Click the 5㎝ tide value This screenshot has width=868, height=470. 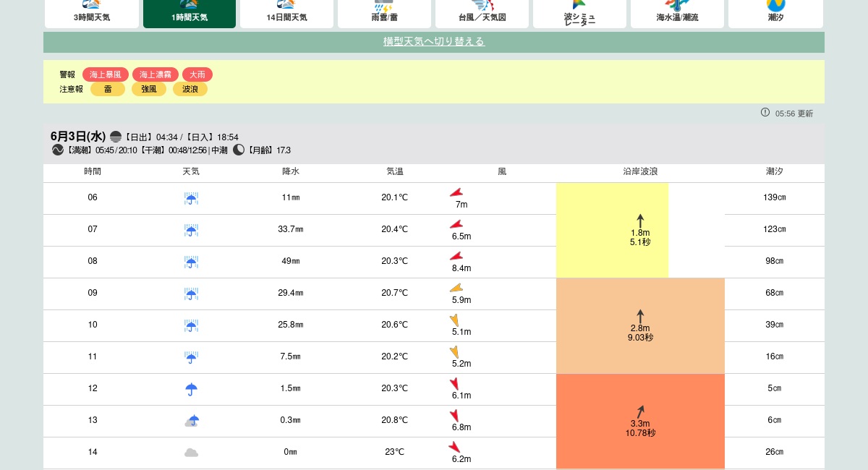coord(775,389)
